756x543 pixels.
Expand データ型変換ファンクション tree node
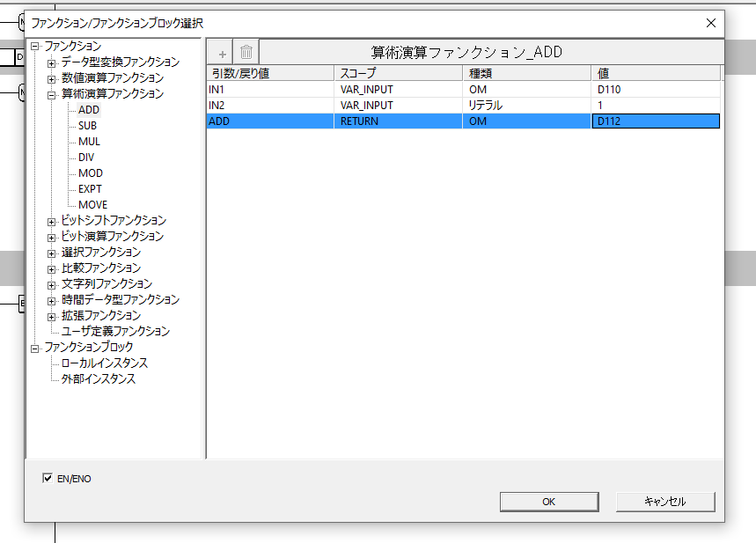point(52,62)
